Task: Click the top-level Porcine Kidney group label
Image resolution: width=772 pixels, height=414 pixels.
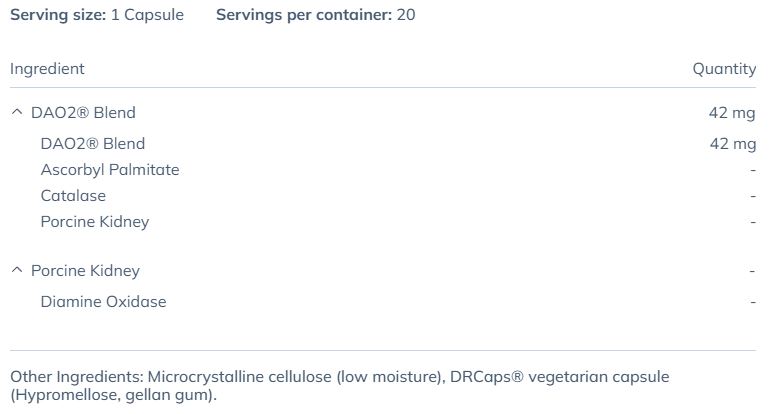Action: point(85,271)
